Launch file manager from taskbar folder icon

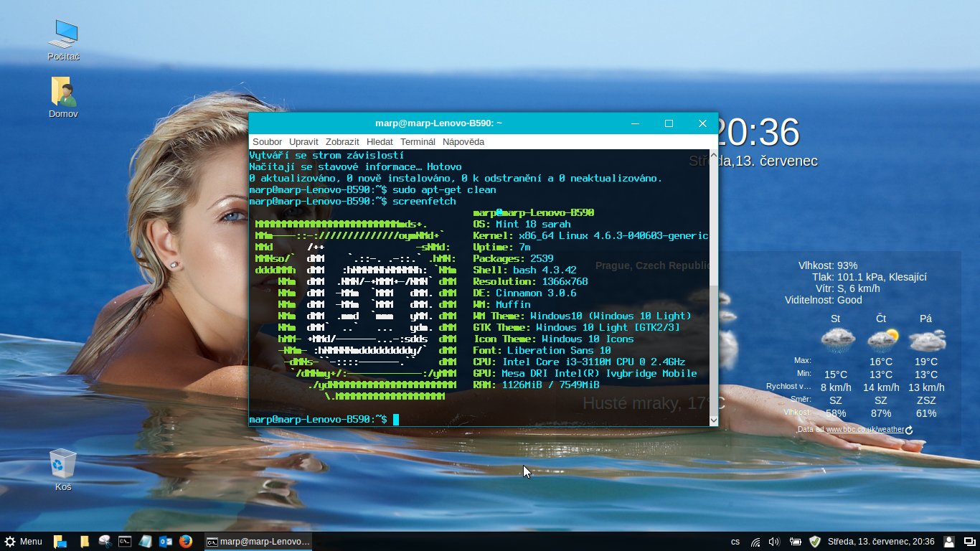84,542
